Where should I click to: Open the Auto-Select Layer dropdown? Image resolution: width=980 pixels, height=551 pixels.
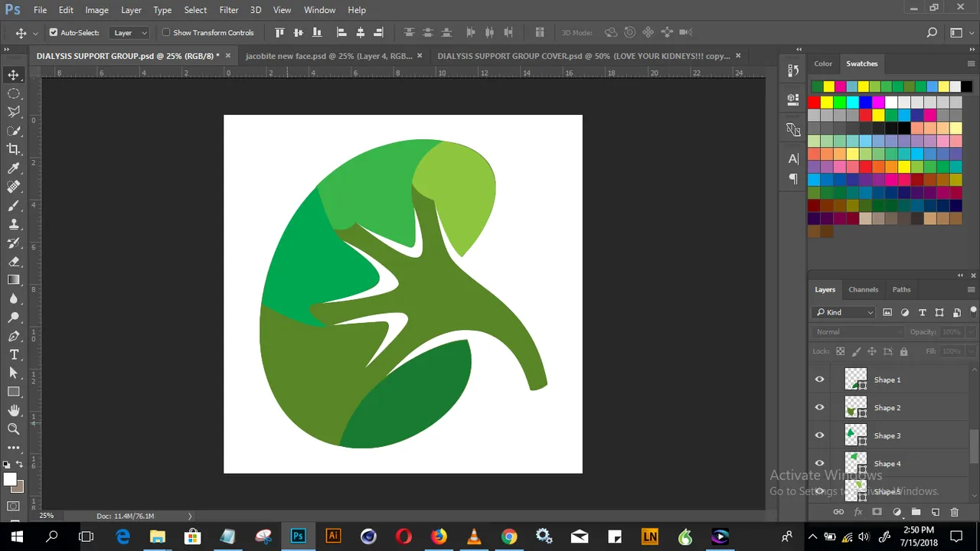pyautogui.click(x=129, y=33)
